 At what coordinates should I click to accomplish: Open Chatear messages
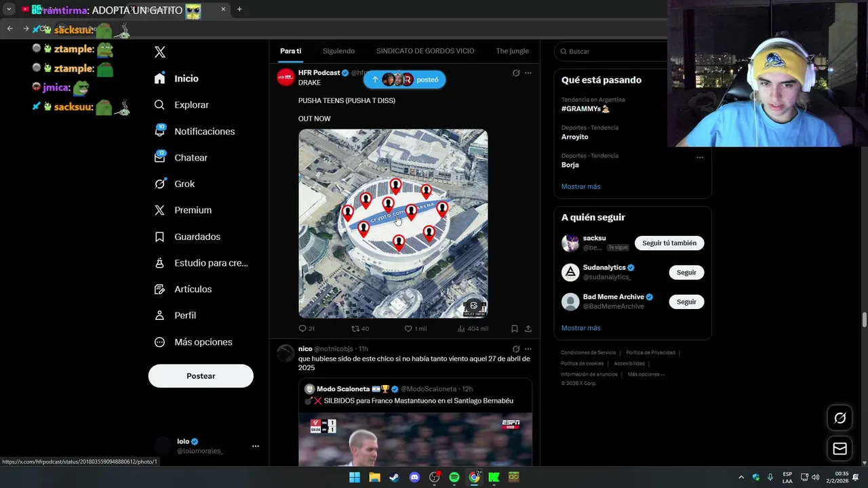tap(180, 157)
